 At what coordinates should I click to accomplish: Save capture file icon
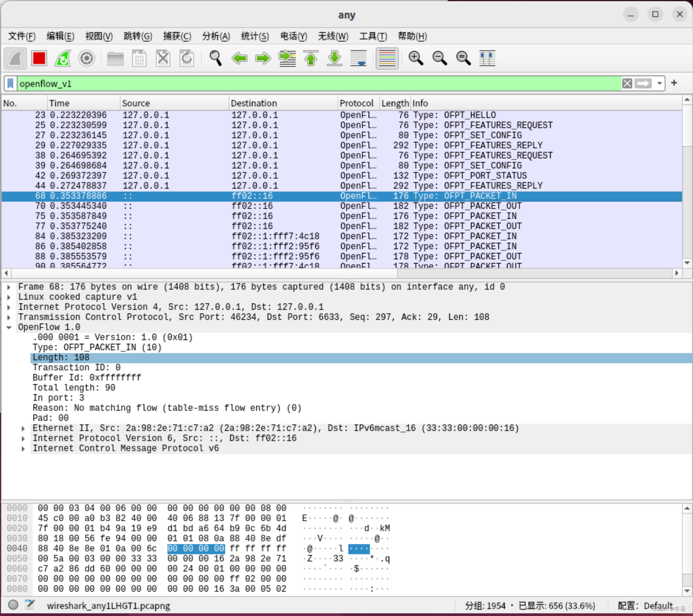pos(139,59)
